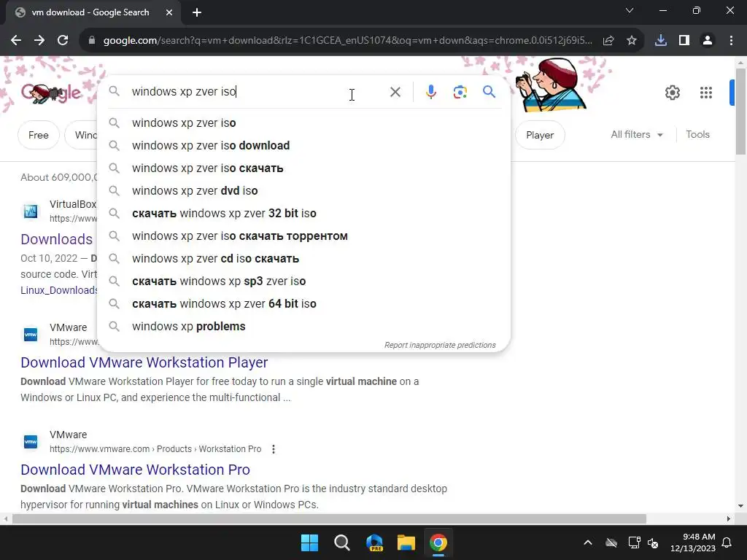Bookmark this page with the star icon

pos(632,41)
